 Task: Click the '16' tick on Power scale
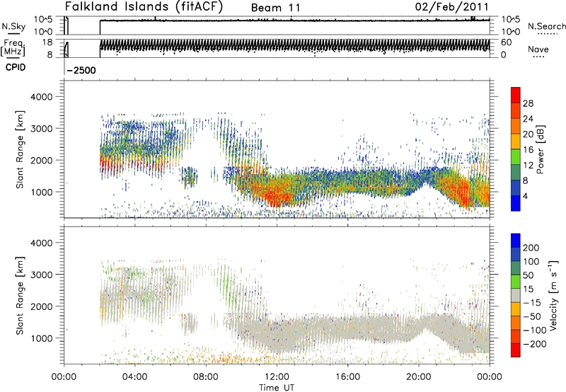[x=528, y=150]
